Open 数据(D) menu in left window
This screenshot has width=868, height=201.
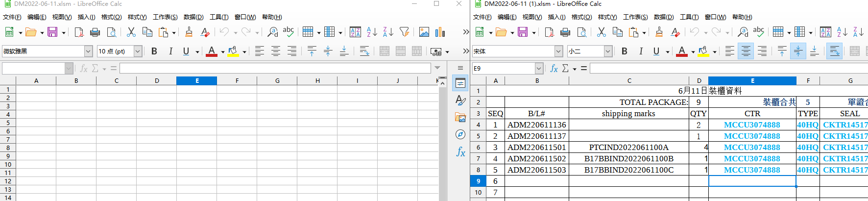click(x=193, y=17)
